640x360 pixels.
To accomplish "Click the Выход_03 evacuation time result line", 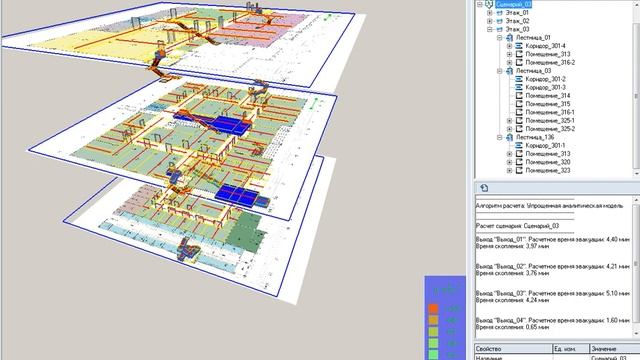I will 553,293.
